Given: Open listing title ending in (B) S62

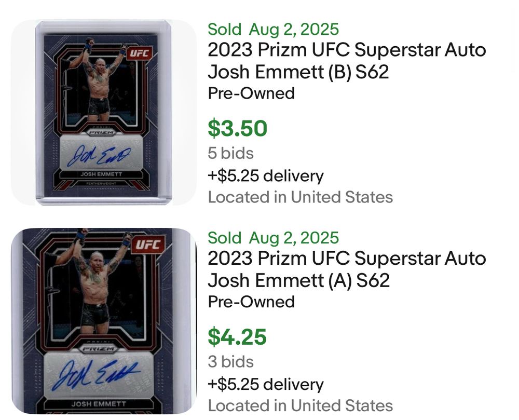Looking at the screenshot, I should click(347, 61).
